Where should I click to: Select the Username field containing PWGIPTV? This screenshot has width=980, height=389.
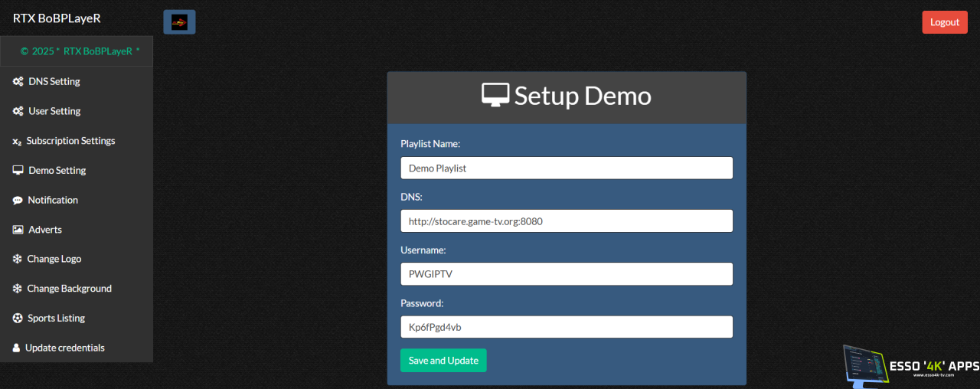pos(567,274)
